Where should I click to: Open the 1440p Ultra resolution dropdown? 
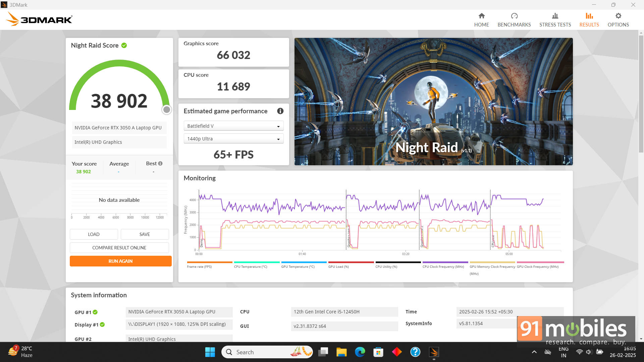point(233,139)
